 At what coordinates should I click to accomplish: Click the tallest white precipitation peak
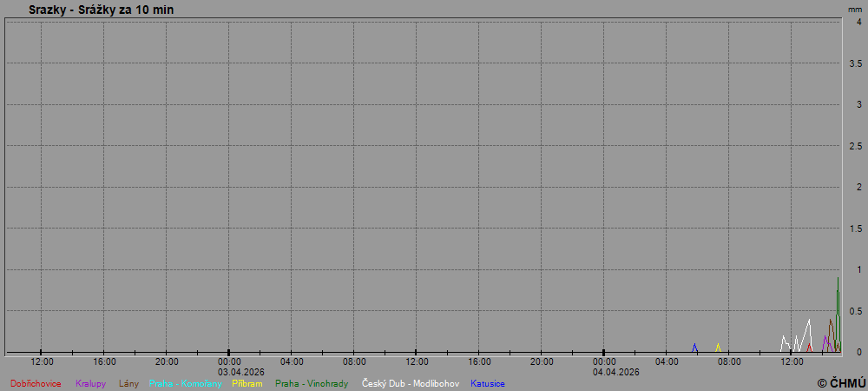pos(809,322)
